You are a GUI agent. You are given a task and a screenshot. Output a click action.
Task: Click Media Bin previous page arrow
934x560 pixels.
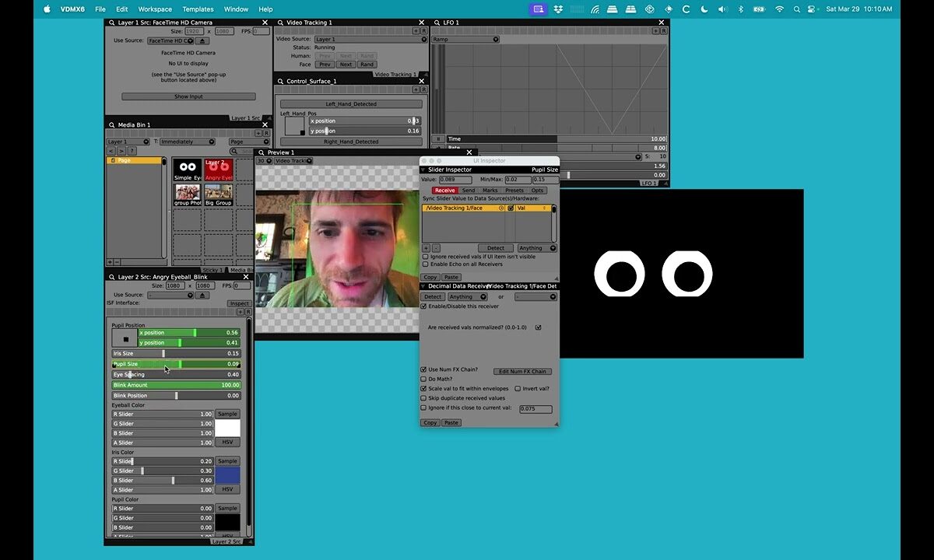tap(111, 151)
